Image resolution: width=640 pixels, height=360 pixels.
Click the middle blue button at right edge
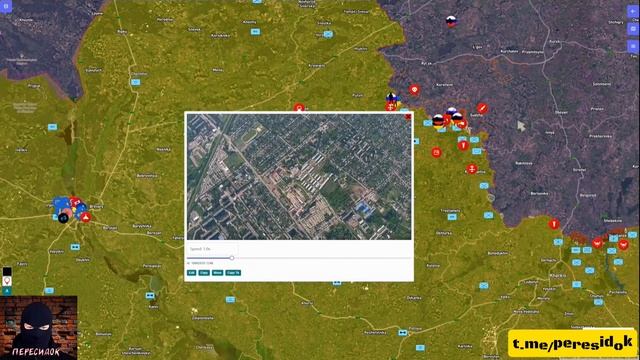[633, 29]
